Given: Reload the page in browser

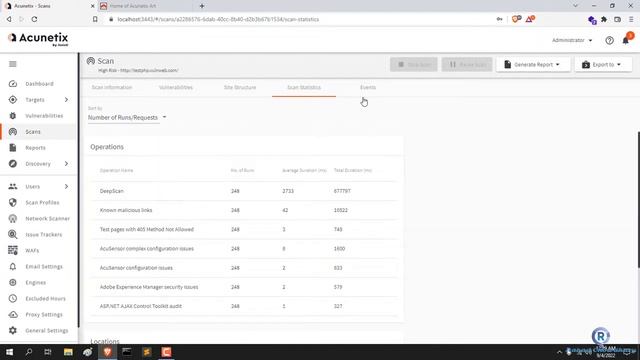Looking at the screenshot, I should pyautogui.click(x=34, y=19).
